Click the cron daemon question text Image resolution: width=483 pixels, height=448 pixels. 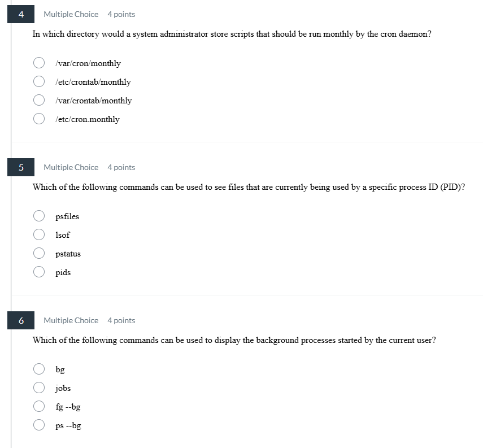click(232, 34)
